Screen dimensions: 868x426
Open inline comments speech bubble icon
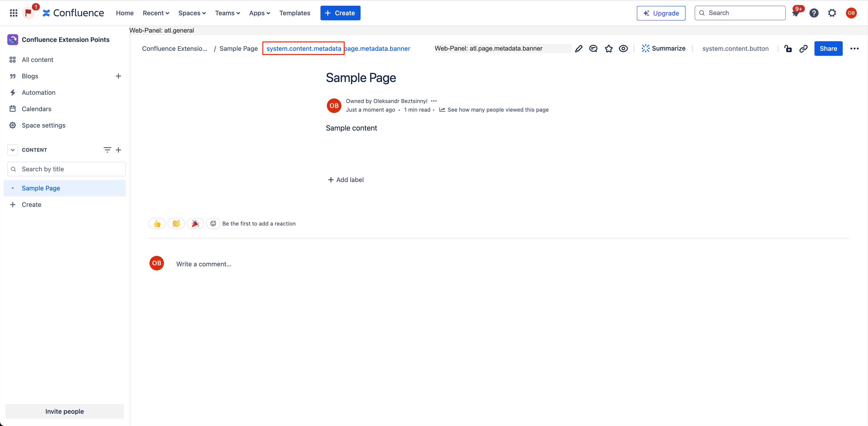pos(593,49)
